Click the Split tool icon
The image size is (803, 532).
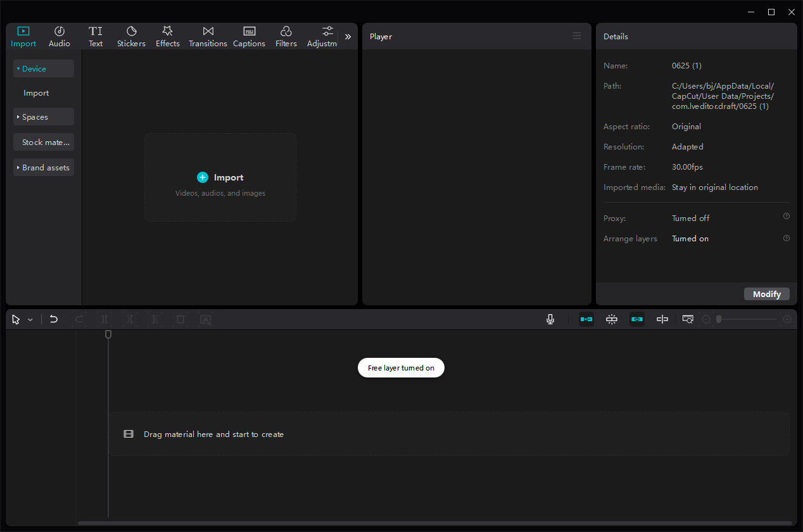coord(104,319)
